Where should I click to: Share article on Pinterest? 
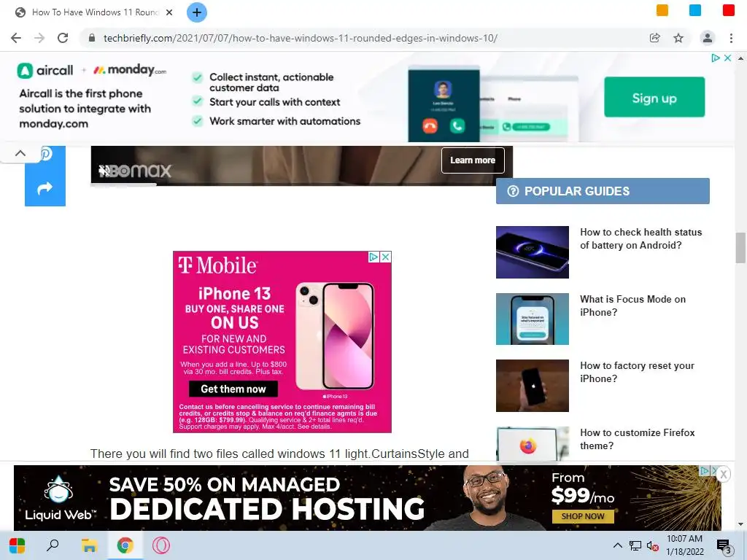coord(45,153)
